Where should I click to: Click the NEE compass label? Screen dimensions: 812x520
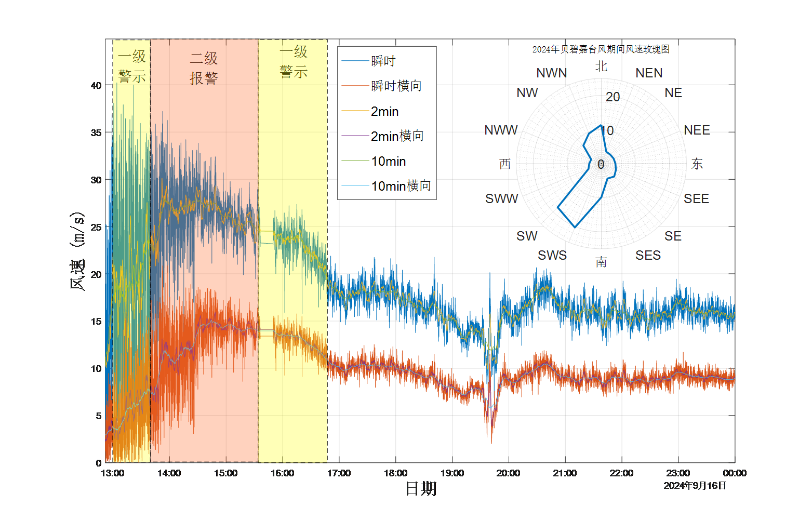click(x=697, y=130)
